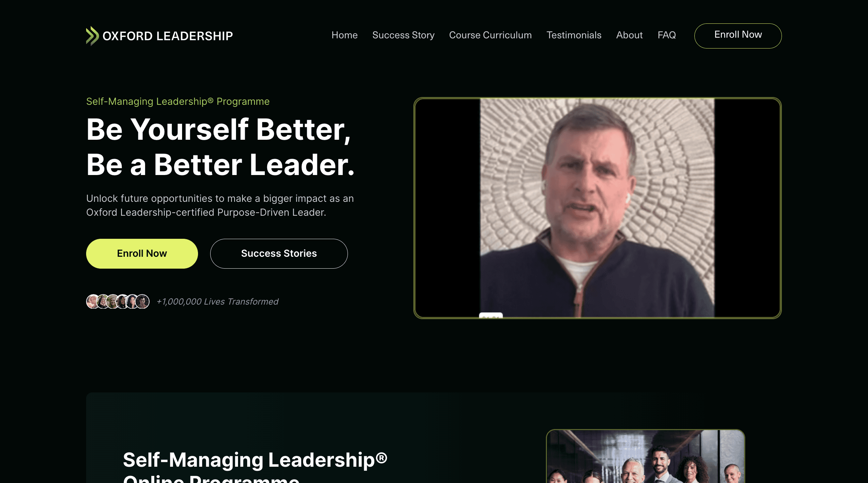Navigate to the Testimonials section
The image size is (868, 483).
(x=574, y=35)
